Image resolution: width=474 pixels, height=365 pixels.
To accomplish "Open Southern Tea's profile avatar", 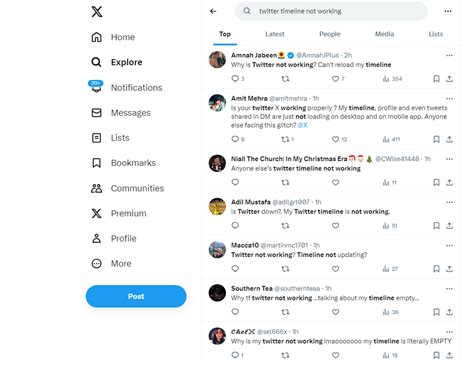I will 217,293.
